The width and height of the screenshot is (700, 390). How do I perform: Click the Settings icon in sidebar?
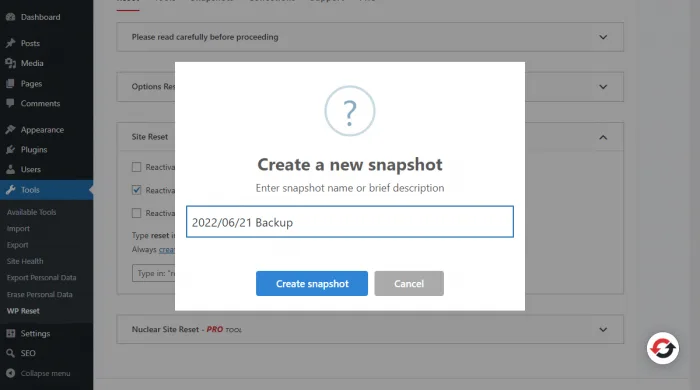coord(11,333)
